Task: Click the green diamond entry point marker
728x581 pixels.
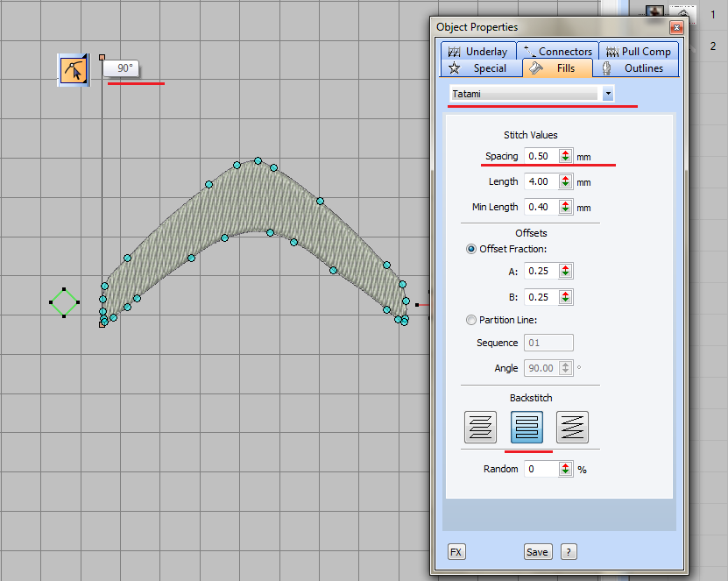Action: click(x=64, y=303)
